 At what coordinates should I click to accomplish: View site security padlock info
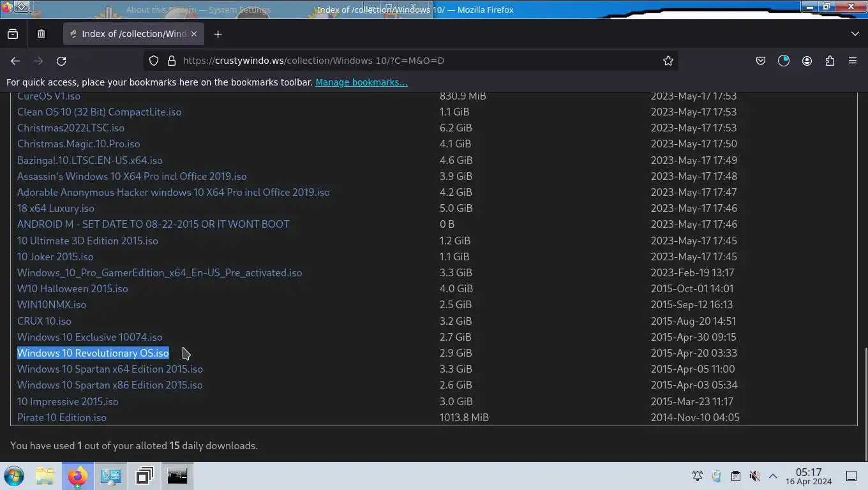(171, 61)
